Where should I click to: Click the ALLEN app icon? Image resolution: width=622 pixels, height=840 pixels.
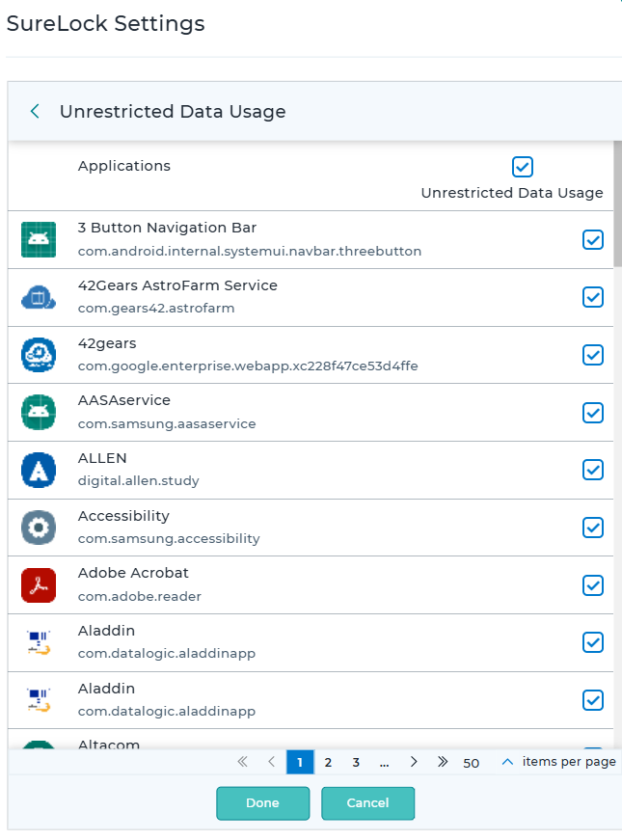tap(39, 470)
